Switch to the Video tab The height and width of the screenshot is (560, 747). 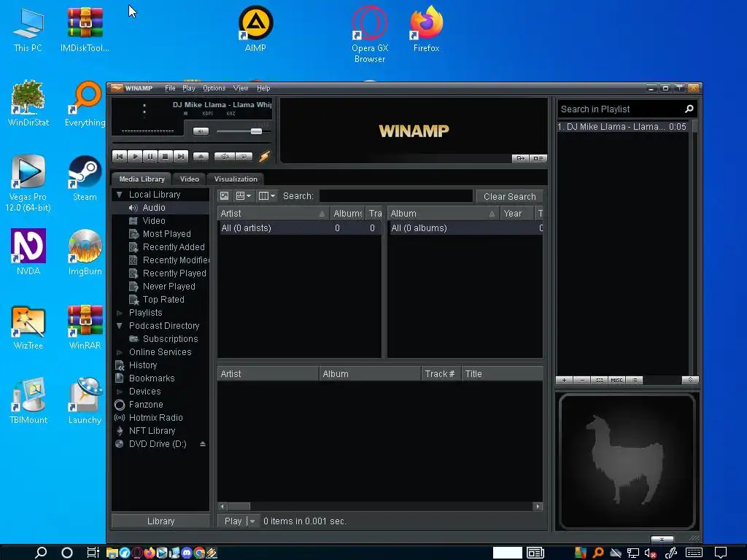click(189, 179)
